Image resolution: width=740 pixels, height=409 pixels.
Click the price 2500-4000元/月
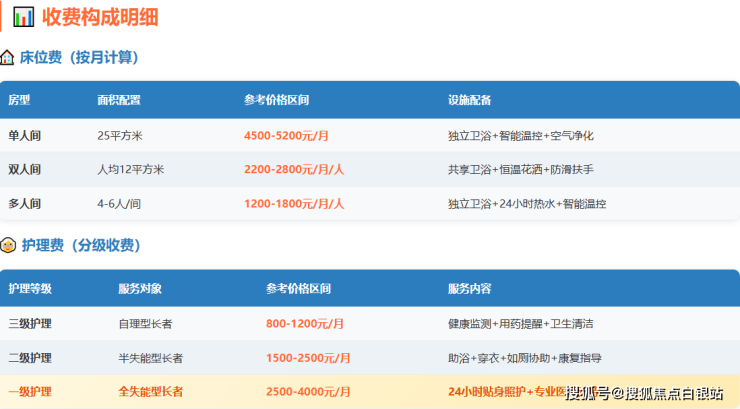click(308, 392)
